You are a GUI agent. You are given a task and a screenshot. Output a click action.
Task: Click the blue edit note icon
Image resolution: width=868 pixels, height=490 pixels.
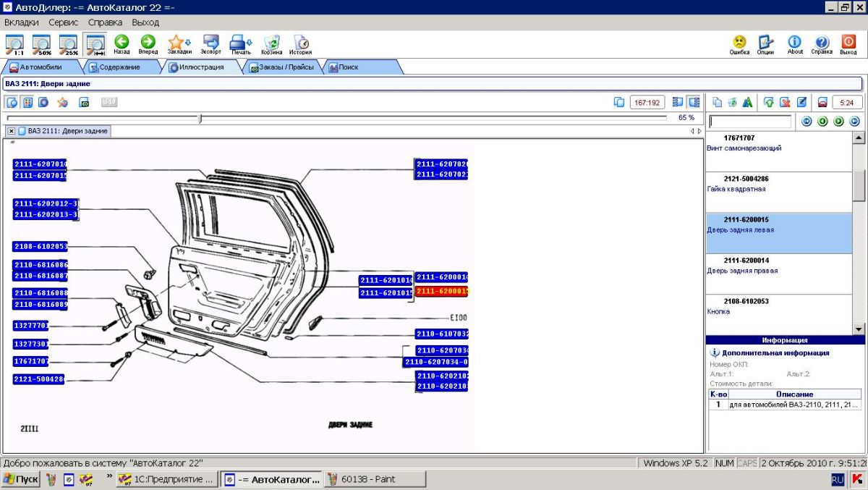[x=801, y=102]
